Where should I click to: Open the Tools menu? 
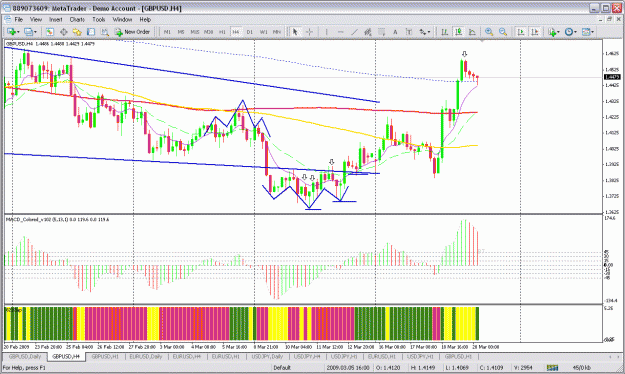coord(98,19)
